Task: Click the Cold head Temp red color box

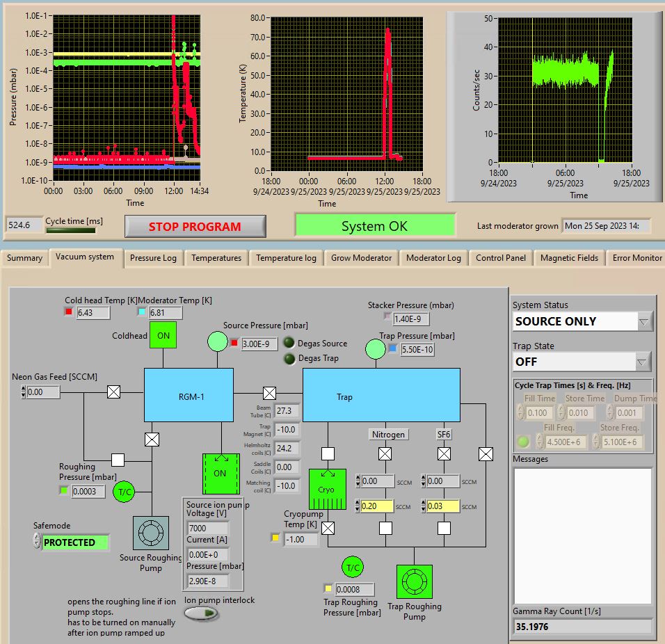Action: coord(68,312)
